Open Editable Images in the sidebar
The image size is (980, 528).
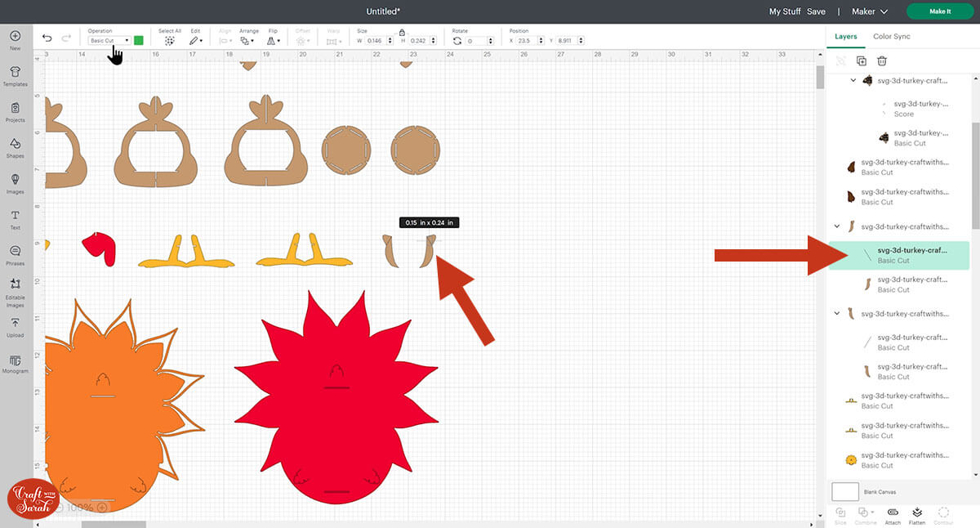(15, 293)
